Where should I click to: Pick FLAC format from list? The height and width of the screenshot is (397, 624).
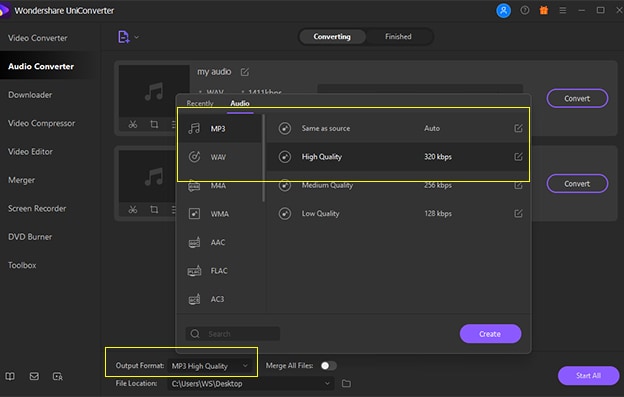220,271
